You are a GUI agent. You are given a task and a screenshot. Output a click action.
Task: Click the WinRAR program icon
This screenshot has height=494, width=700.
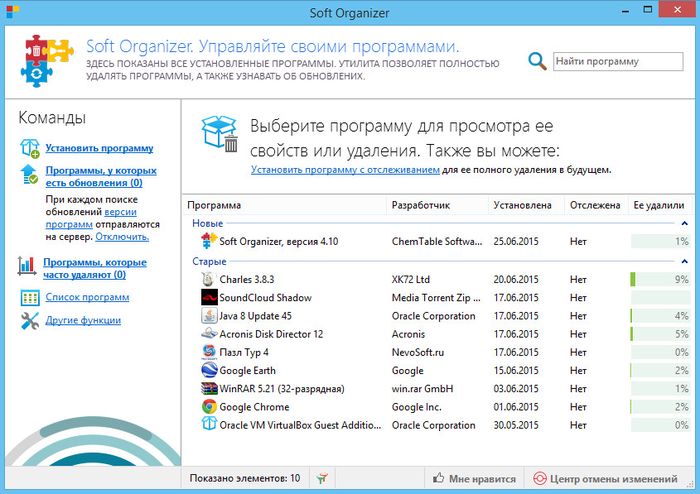209,389
